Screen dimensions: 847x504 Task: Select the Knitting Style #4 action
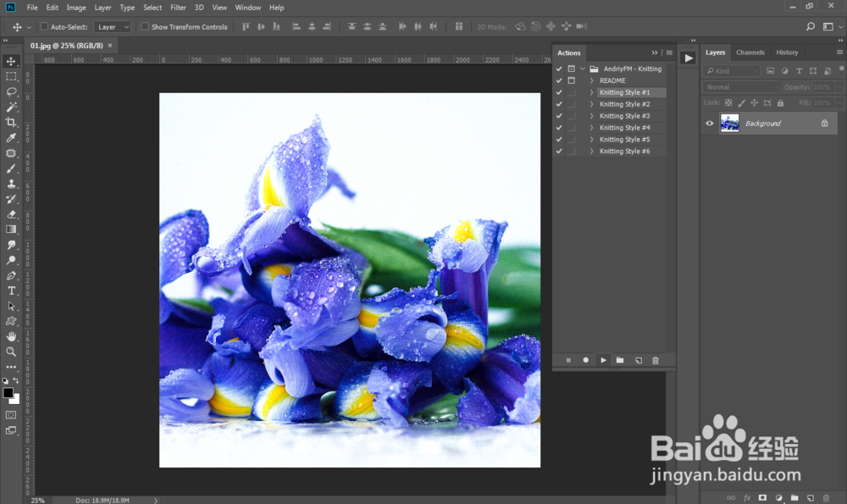625,128
